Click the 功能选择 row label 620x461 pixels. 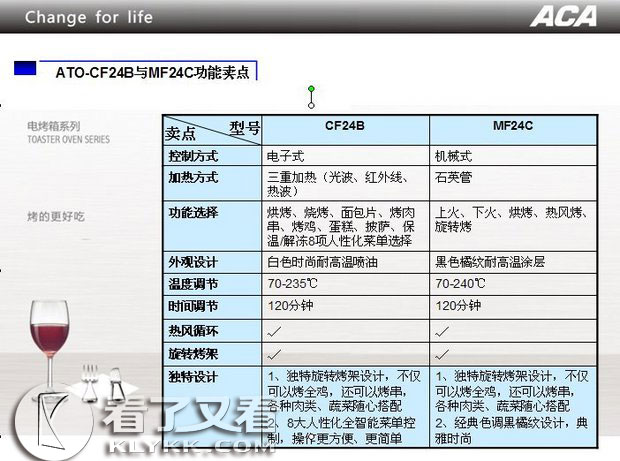coord(193,213)
